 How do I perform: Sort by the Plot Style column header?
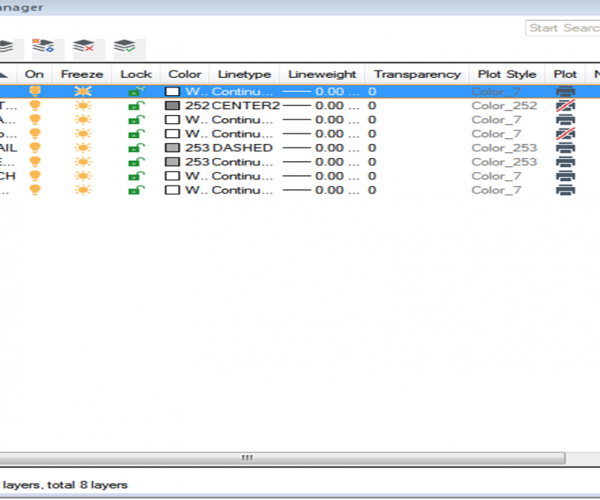pyautogui.click(x=508, y=74)
